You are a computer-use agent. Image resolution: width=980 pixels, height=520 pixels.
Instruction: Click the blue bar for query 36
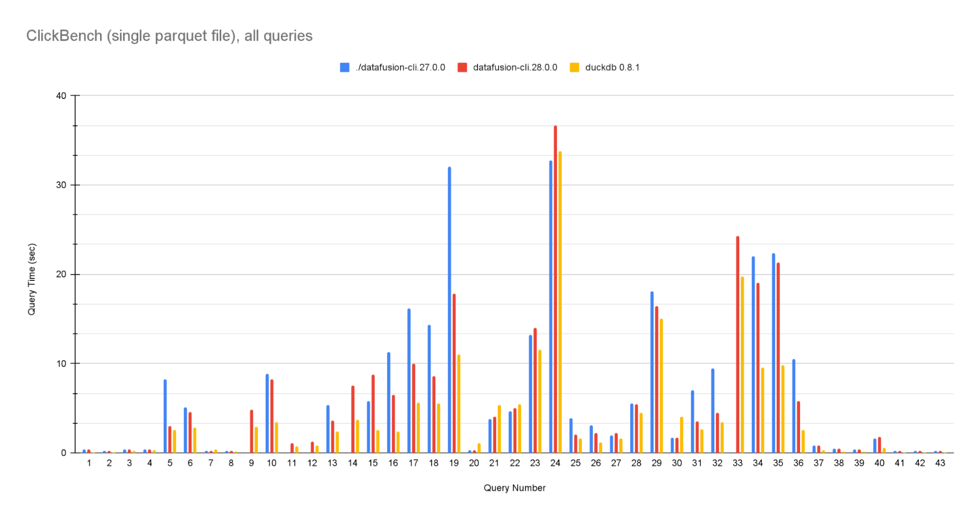(x=794, y=406)
